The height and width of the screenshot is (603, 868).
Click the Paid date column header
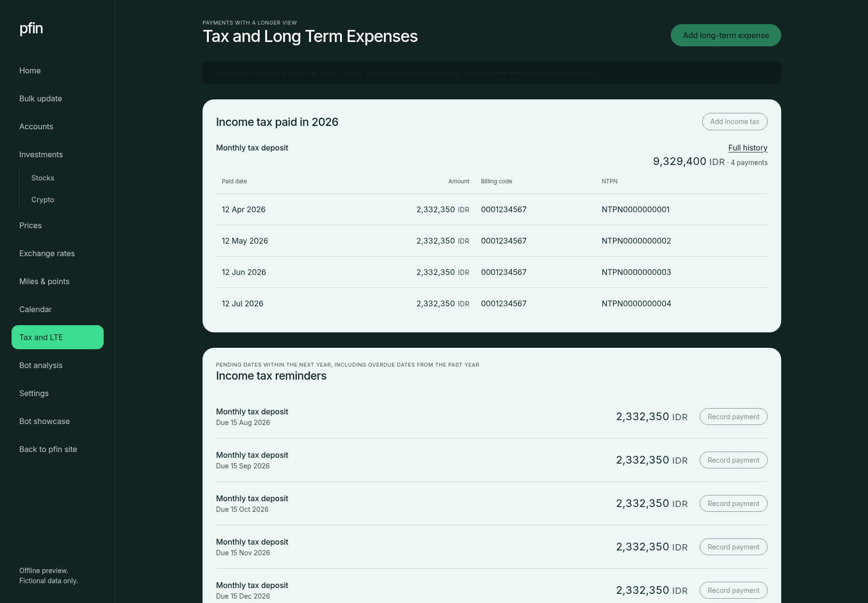click(x=234, y=181)
